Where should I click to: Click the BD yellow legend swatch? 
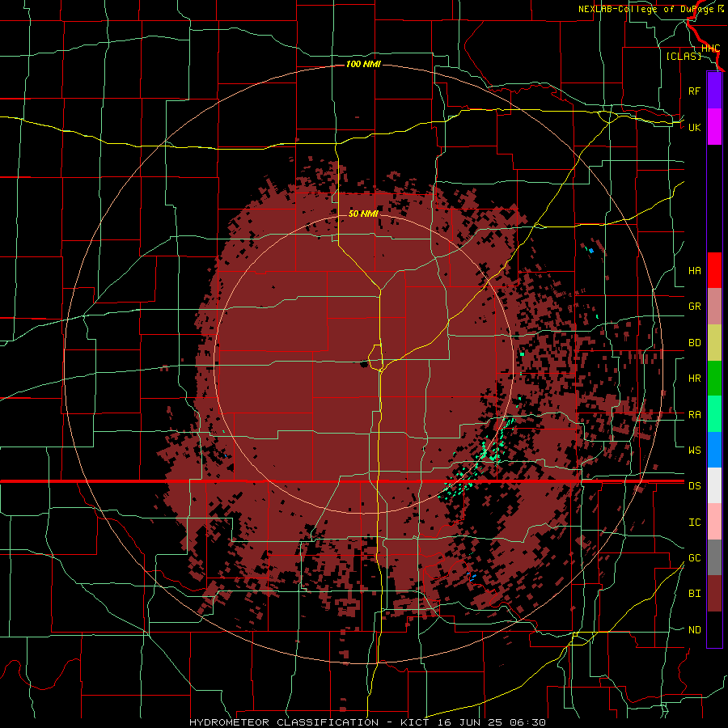pyautogui.click(x=714, y=343)
